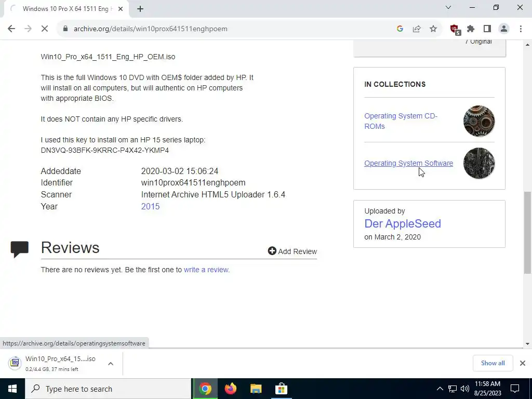Viewport: 532px width, 399px height.
Task: Open the Chrome profile avatar
Action: click(x=504, y=29)
